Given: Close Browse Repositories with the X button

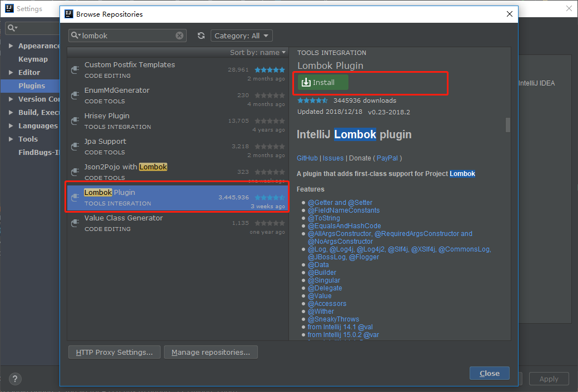Looking at the screenshot, I should [x=510, y=14].
